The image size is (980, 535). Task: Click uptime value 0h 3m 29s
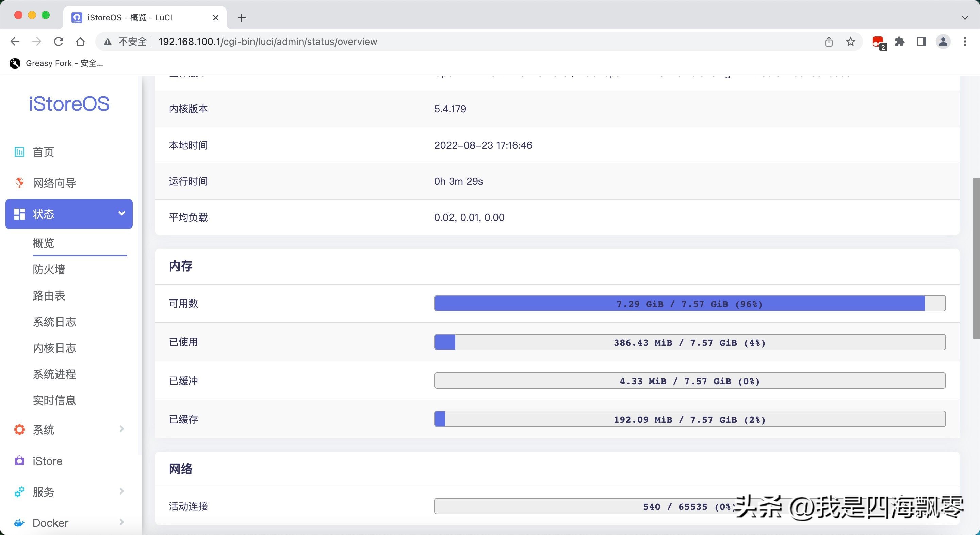458,181
